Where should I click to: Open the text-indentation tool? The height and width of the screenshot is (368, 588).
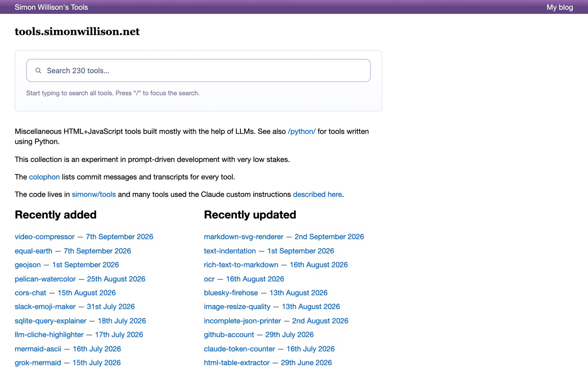coord(230,251)
